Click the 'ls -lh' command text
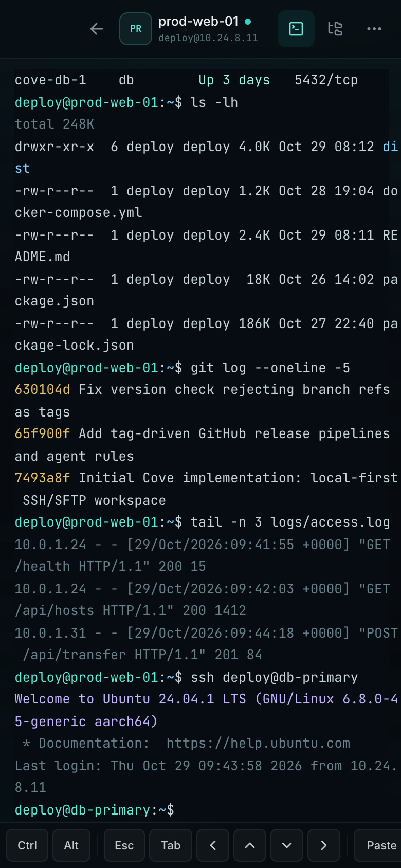Screen dimensions: 401x868 (214, 102)
